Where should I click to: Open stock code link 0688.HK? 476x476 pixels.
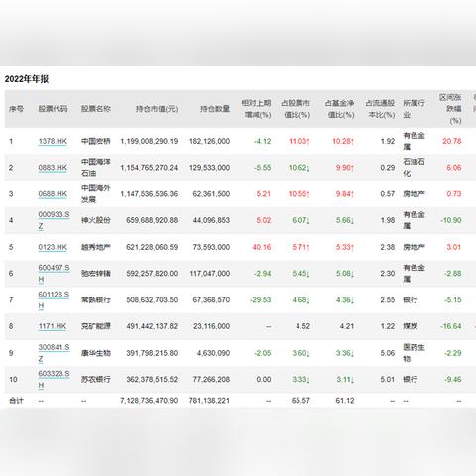53,194
